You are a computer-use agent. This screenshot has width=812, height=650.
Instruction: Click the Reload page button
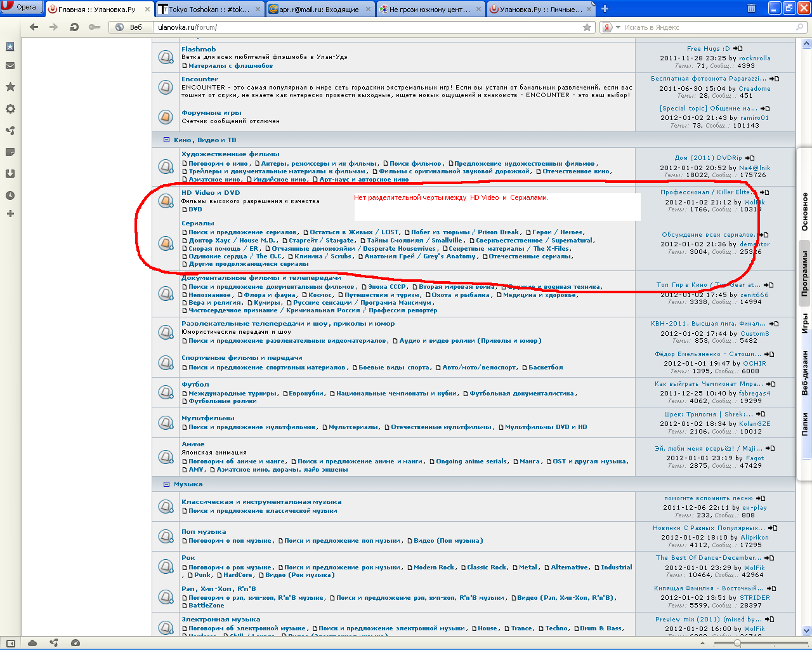pos(74,27)
